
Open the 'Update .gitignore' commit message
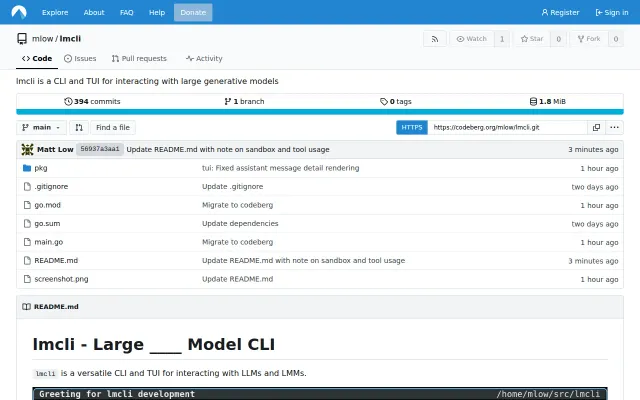(232, 187)
